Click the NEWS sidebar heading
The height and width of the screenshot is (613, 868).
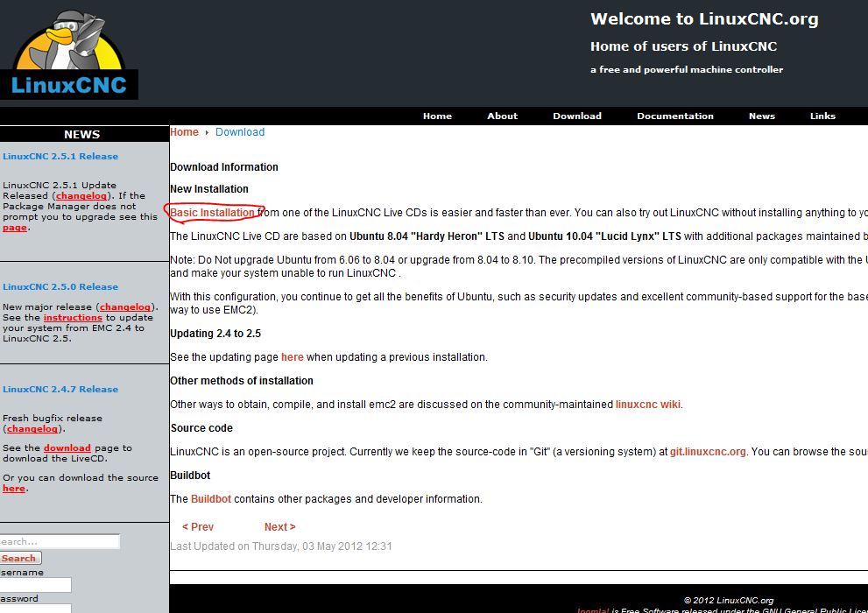click(x=82, y=135)
